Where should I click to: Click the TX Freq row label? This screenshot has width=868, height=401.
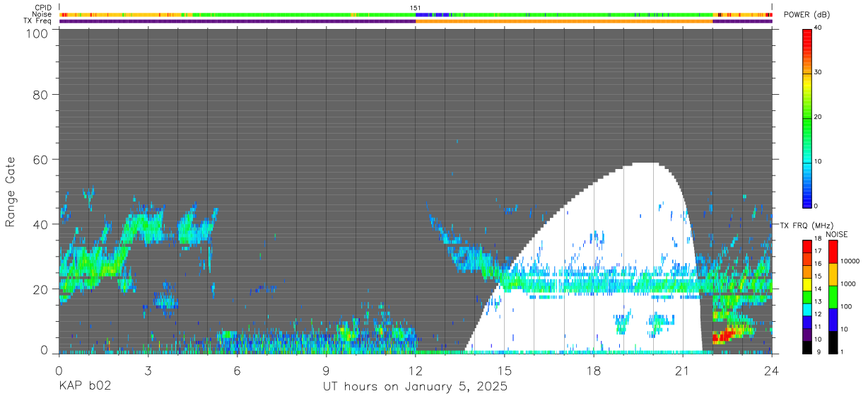coord(39,21)
